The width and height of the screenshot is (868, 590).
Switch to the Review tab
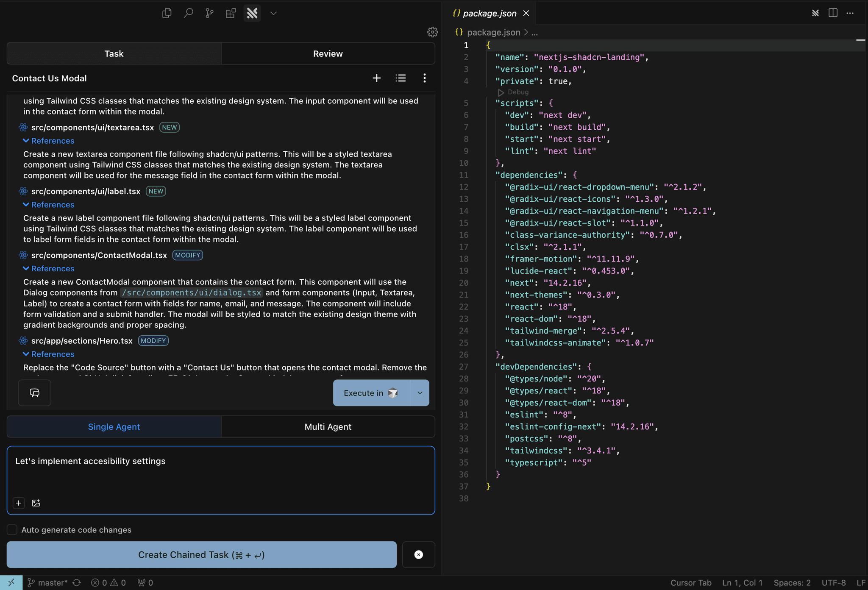pos(328,54)
